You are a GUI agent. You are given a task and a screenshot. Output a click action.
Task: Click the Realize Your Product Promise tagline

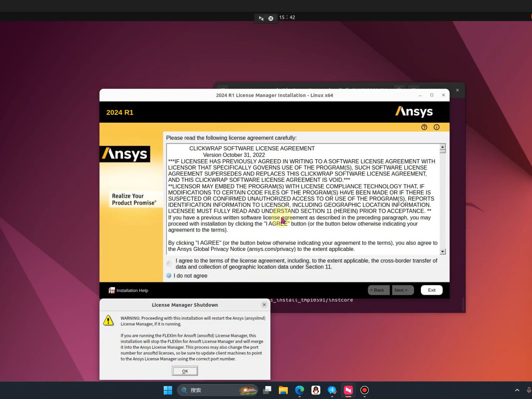pyautogui.click(x=134, y=199)
